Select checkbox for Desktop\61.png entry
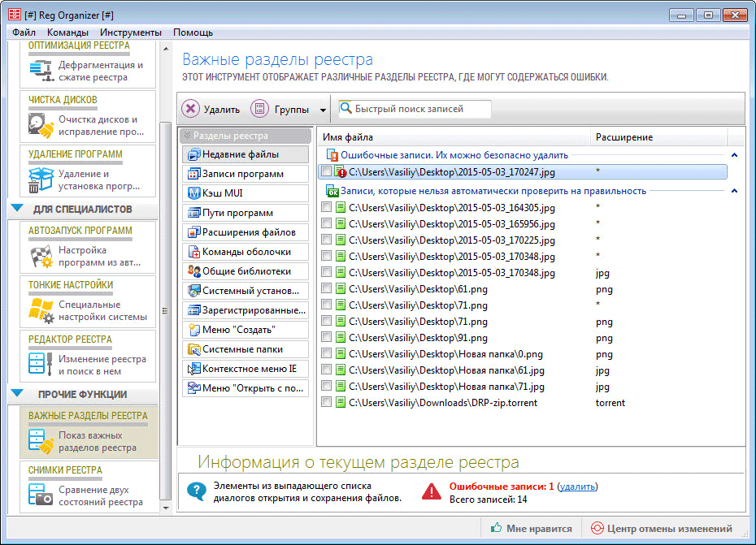Screen dimensions: 756x545 click(x=326, y=289)
